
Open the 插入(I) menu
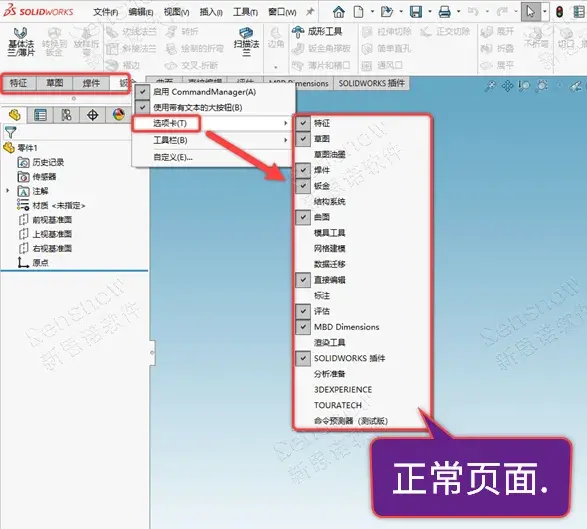click(x=211, y=12)
